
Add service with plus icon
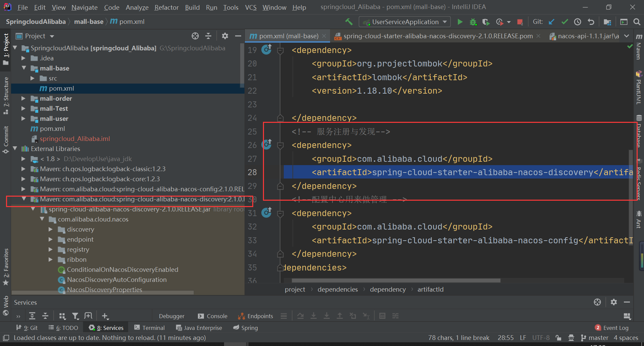[x=105, y=316]
